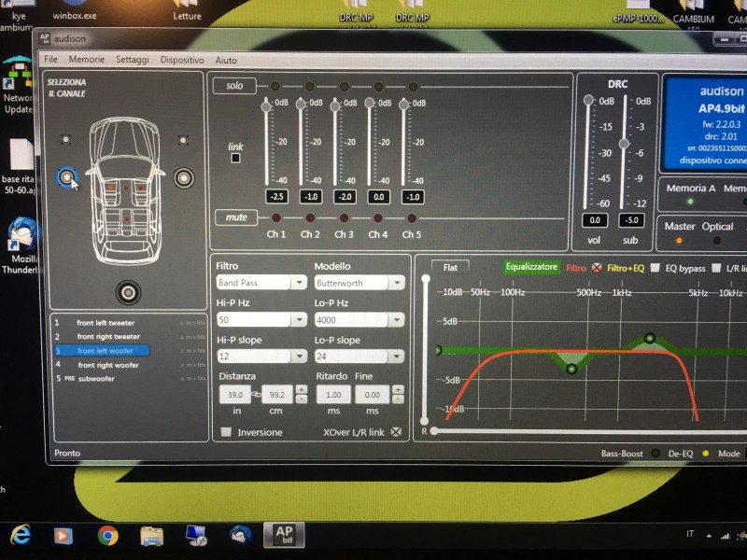Expand the Filtro Band Pass dropdown
The image size is (747, 560).
tap(299, 283)
